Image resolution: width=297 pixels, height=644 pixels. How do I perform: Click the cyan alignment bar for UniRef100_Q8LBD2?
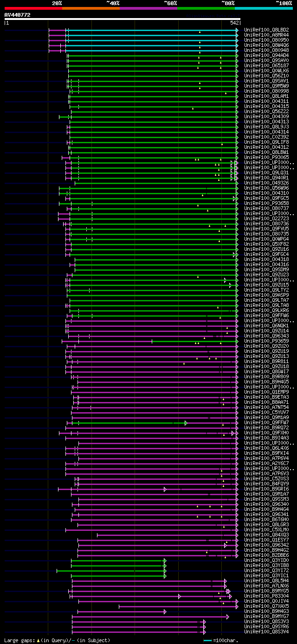(x=152, y=30)
